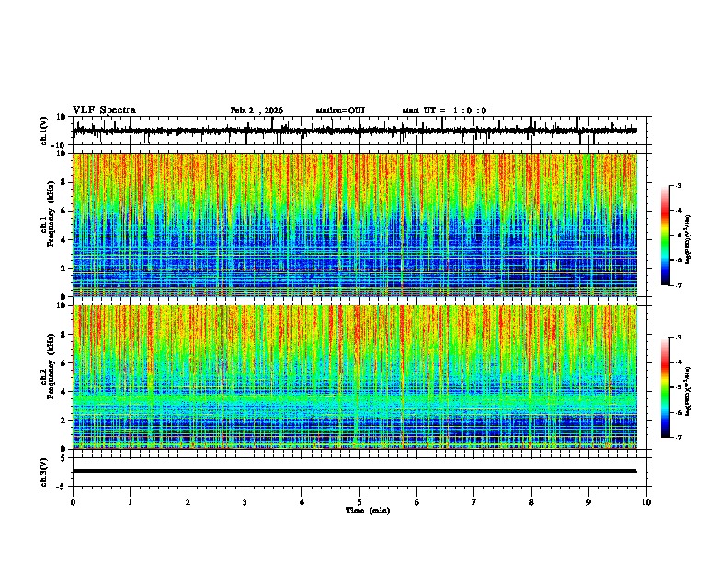Screen dimensions: 728x563
Task: Click the ch.3(V) axis label
Action: (x=44, y=472)
